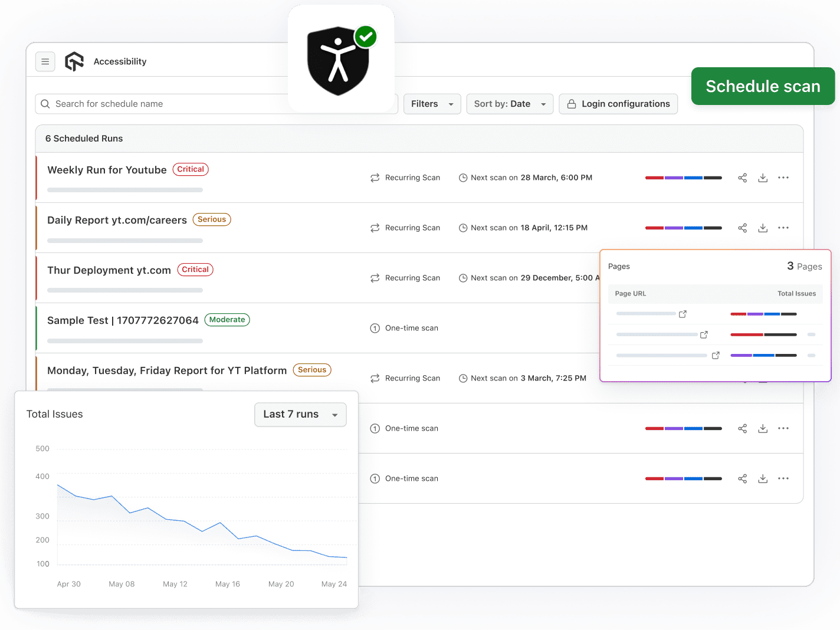Change the chart range from Last 7 runs
The height and width of the screenshot is (630, 840).
(x=300, y=414)
